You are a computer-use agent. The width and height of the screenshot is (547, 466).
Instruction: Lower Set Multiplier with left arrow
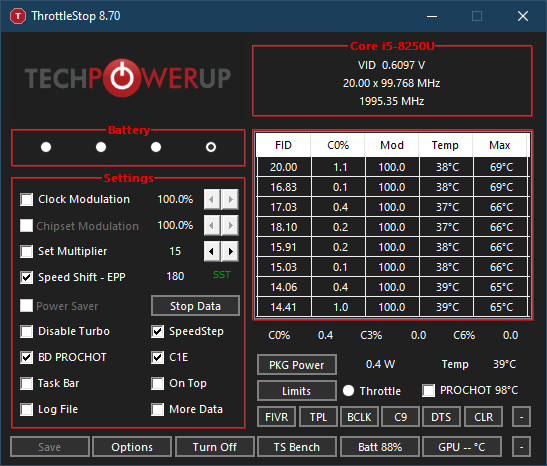[x=212, y=251]
